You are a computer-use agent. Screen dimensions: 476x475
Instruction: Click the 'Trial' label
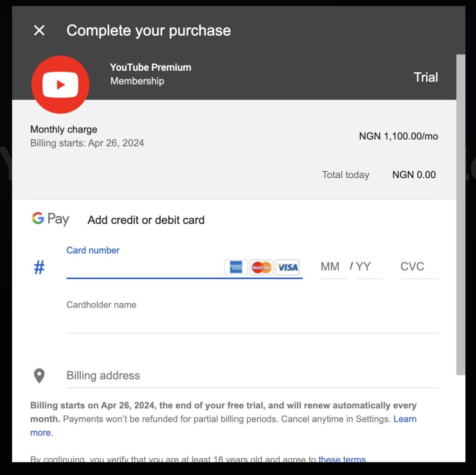tap(426, 77)
